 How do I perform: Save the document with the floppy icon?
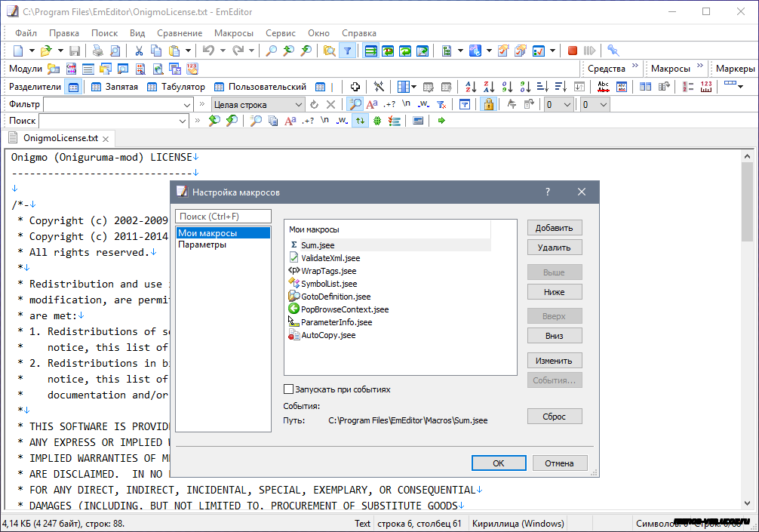point(75,51)
